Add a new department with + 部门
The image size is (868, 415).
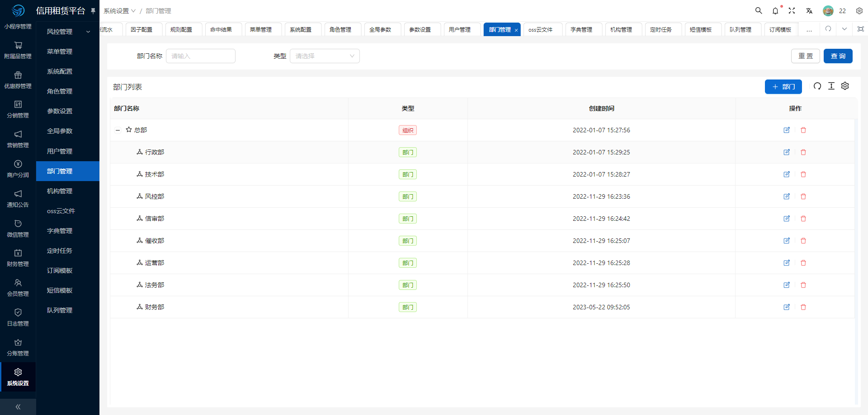[783, 87]
